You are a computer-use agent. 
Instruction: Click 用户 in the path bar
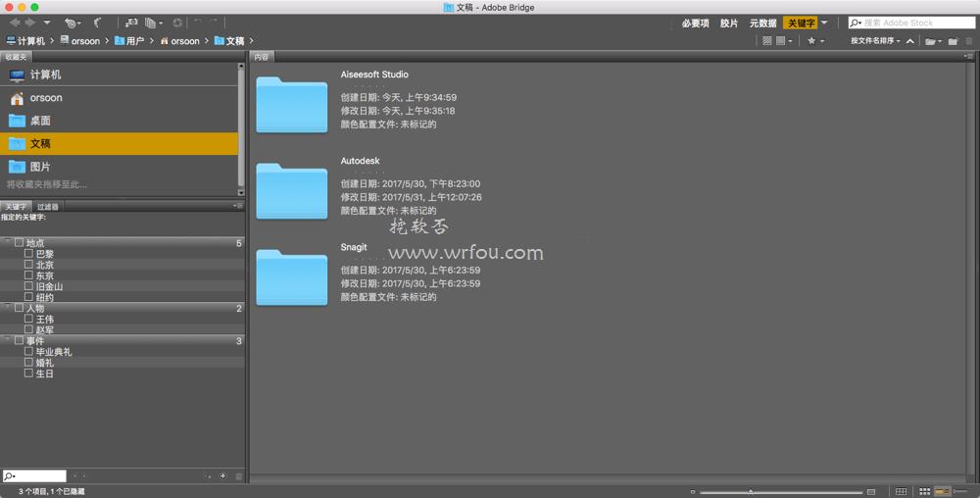pos(129,40)
